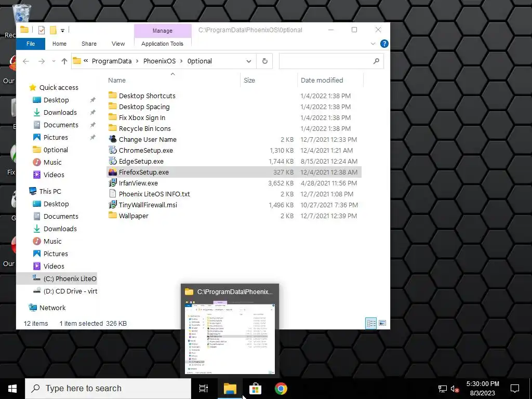Open the Application Tools tab
Screen dimensions: 532x399
click(162, 44)
